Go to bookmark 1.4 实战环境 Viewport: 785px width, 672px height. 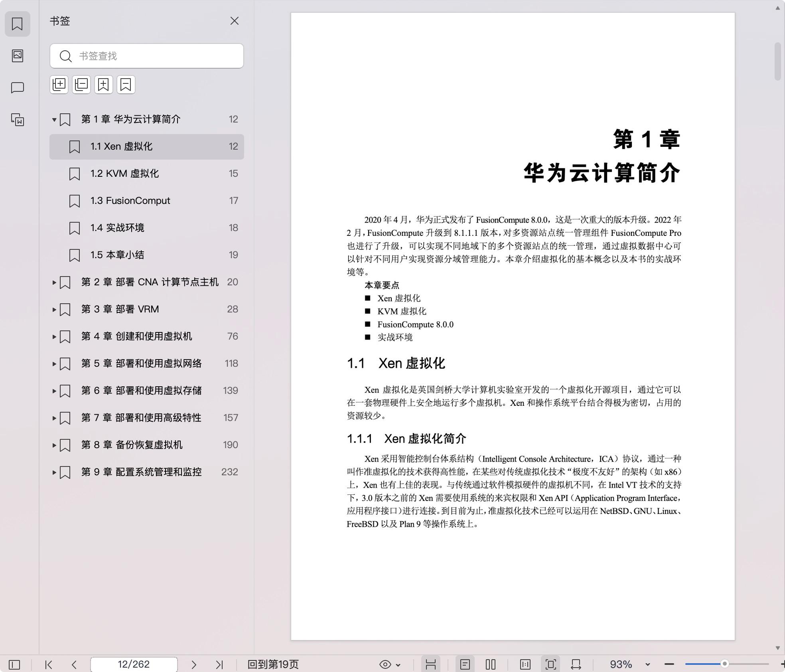pos(147,228)
